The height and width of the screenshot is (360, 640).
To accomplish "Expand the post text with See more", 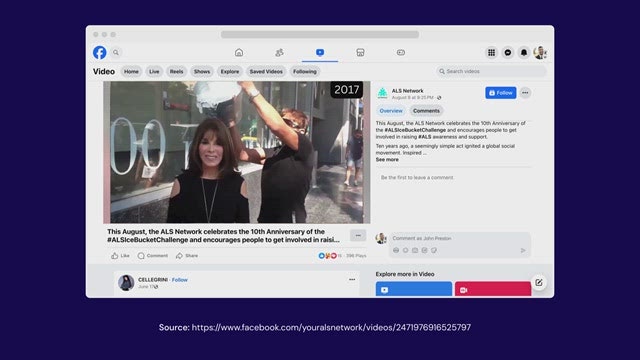I will 387,160.
